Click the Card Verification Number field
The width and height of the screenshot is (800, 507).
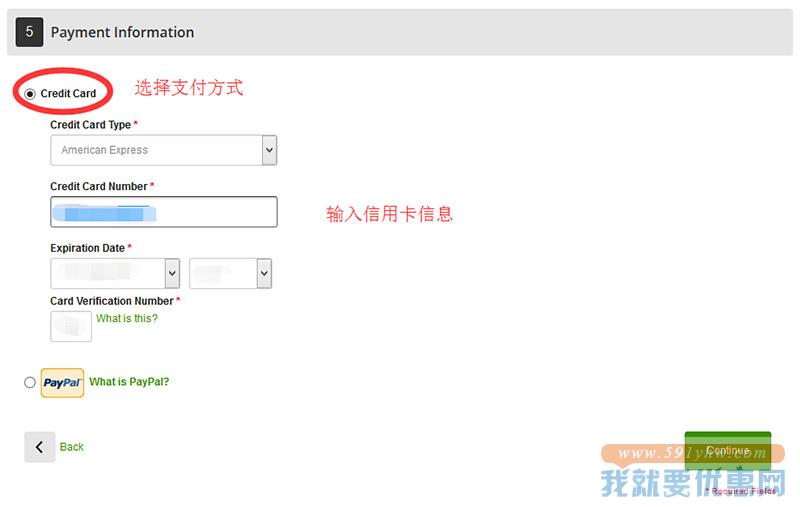tap(71, 326)
